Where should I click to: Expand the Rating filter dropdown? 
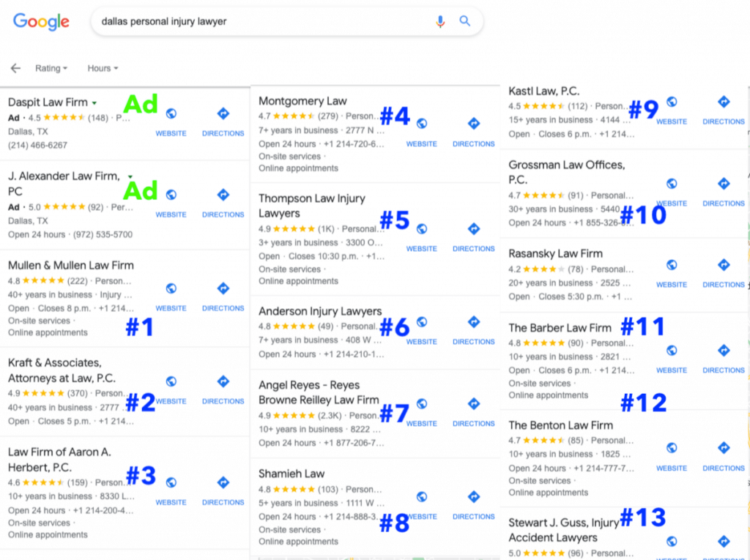tap(51, 68)
